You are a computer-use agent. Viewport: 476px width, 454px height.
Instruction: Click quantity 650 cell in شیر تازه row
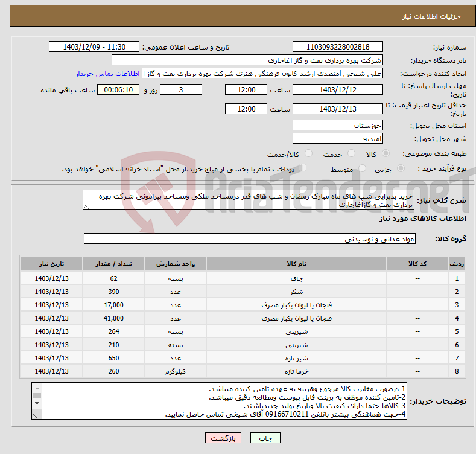113,358
